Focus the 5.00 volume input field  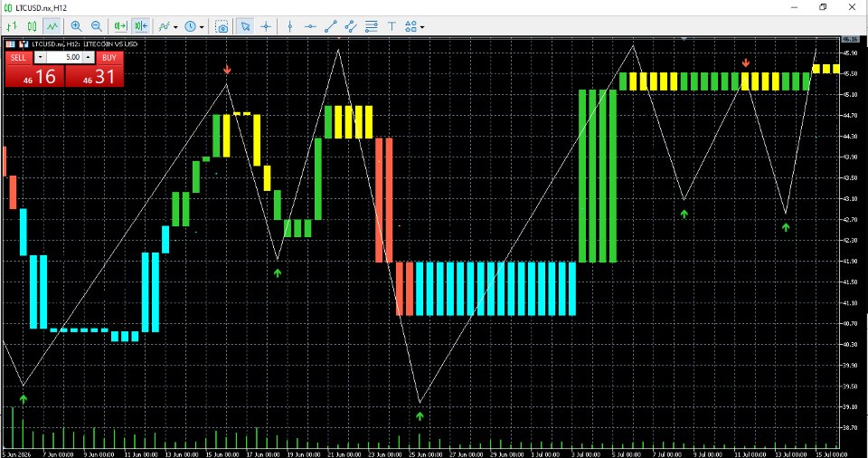[x=64, y=58]
